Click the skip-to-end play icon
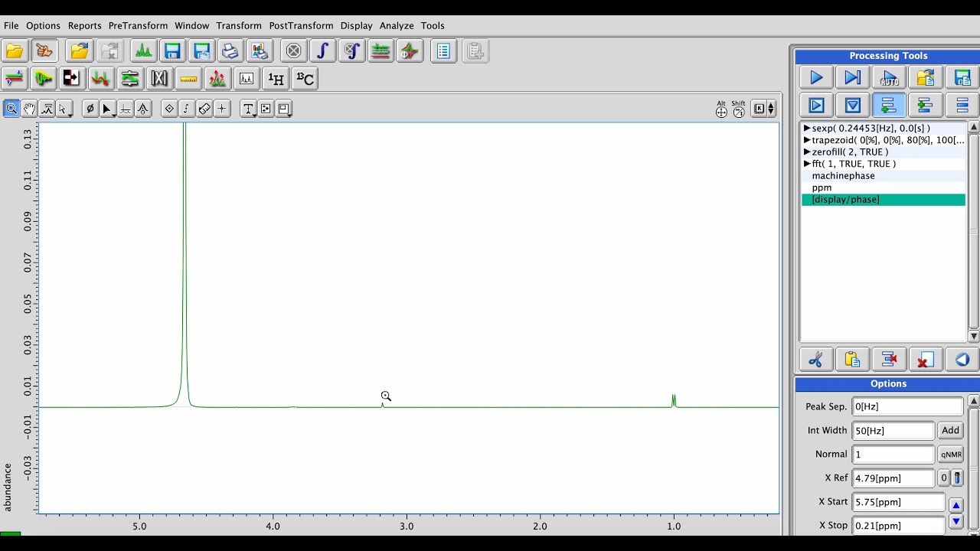 click(x=852, y=77)
